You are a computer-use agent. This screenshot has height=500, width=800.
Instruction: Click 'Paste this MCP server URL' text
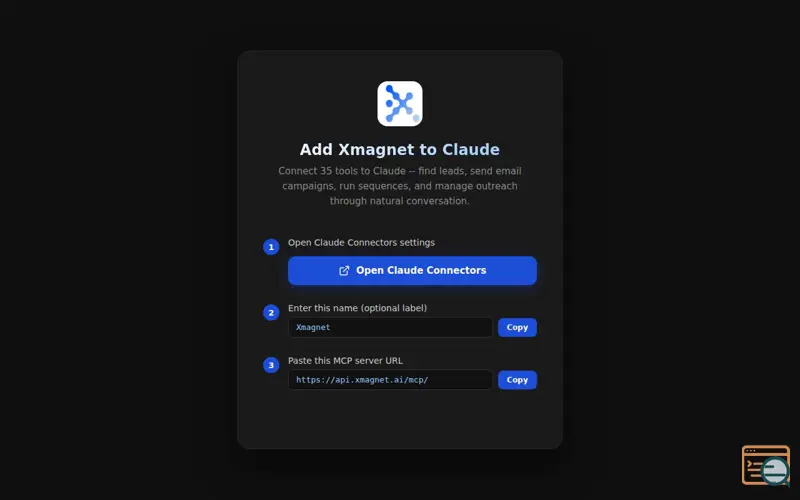coord(345,361)
